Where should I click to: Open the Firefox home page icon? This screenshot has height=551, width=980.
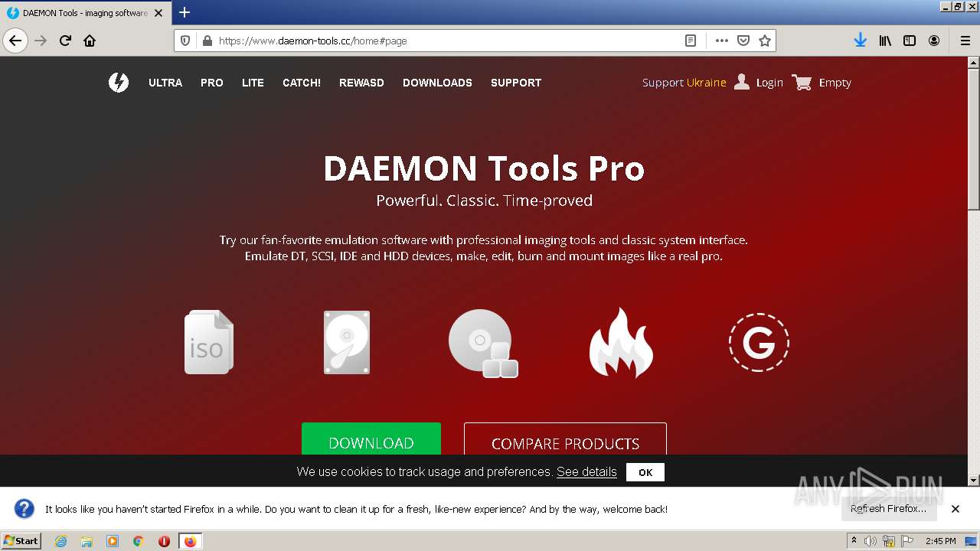coord(90,41)
